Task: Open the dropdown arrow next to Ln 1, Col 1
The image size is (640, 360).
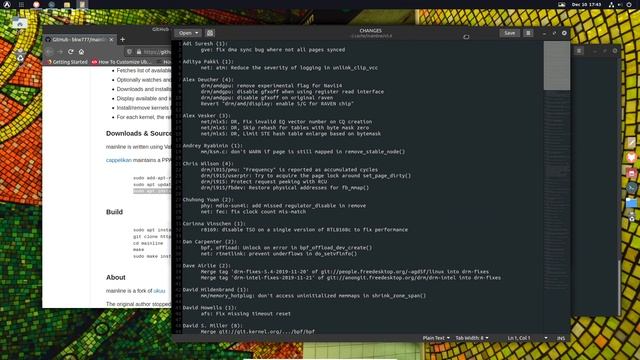Action: pyautogui.click(x=546, y=338)
